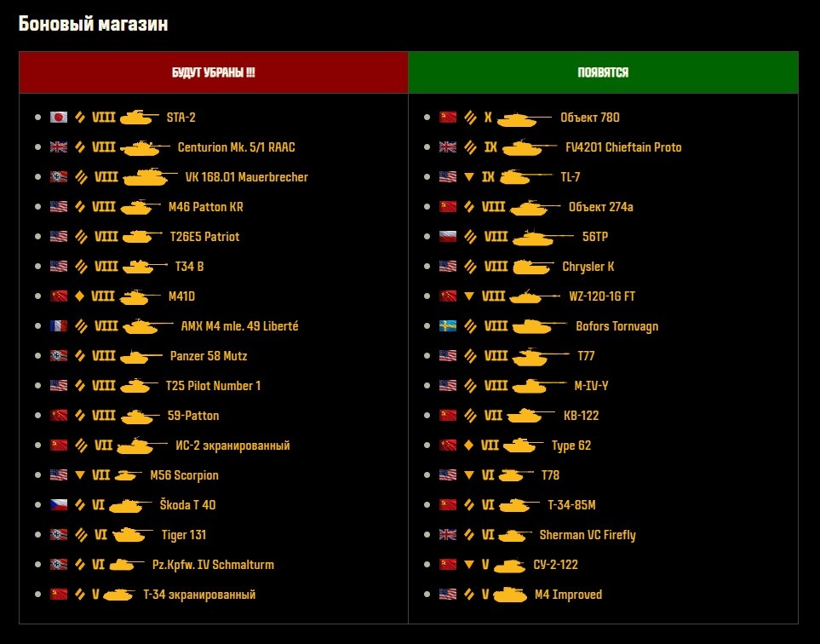Select the 'WZ-120-1G FT' name
Viewport: 820px width, 644px height.
pyautogui.click(x=602, y=296)
